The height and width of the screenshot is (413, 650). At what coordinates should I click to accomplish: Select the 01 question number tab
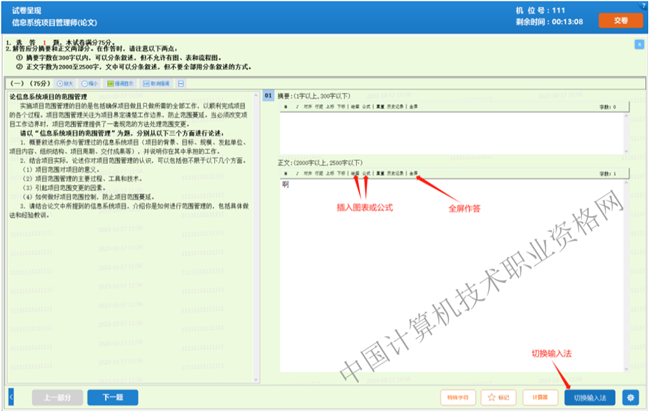pyautogui.click(x=267, y=95)
